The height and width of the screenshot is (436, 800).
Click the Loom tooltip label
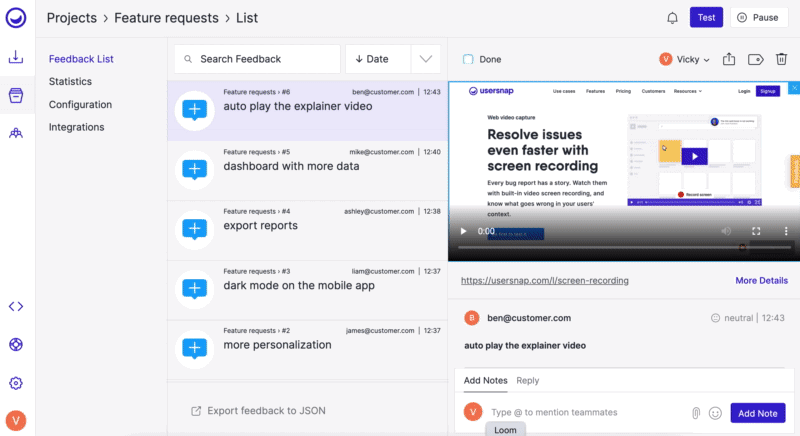[x=505, y=430]
